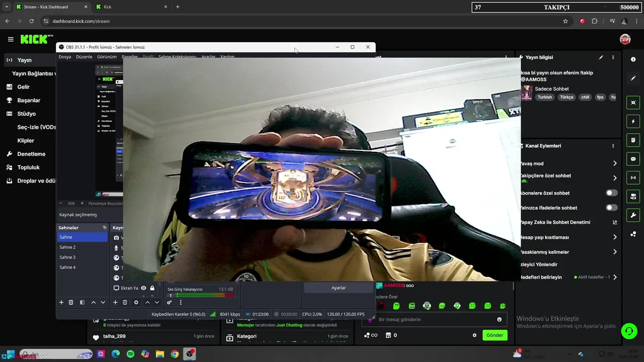Open Spotify from the Windows taskbar
644x362 pixels.
130,354
